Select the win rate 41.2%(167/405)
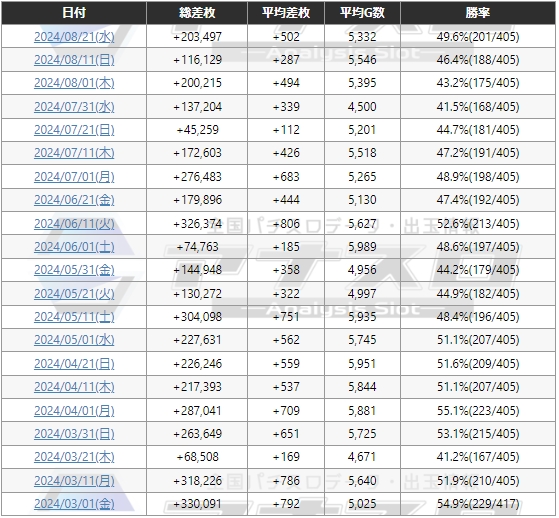Image resolution: width=559 pixels, height=518 pixels. (478, 457)
